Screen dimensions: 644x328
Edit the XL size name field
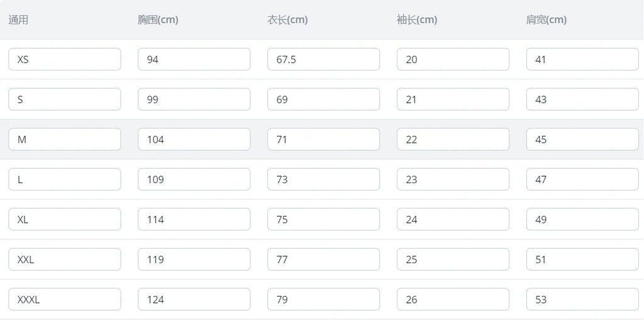(x=65, y=219)
